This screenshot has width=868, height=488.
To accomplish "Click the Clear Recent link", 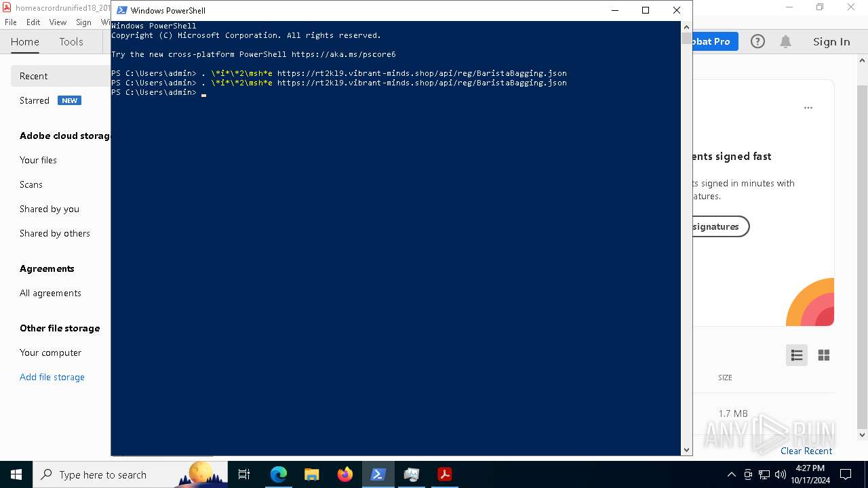I will [x=806, y=451].
